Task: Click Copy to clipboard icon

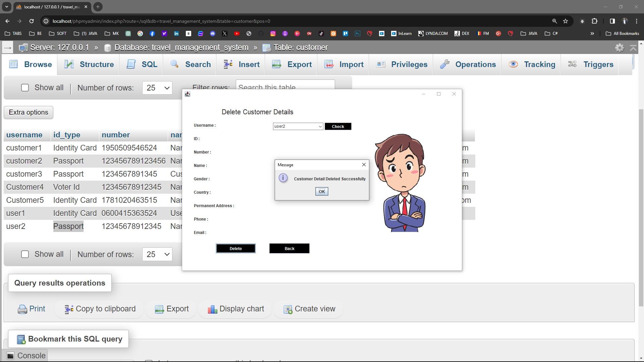Action: [69, 309]
